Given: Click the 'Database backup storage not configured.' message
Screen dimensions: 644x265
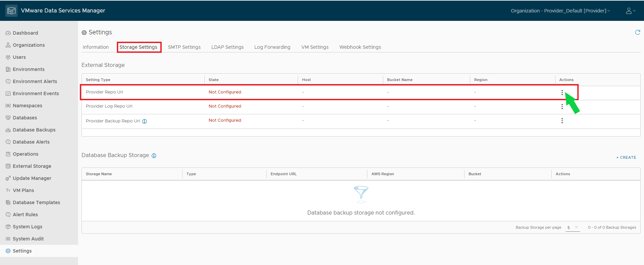Looking at the screenshot, I should tap(361, 213).
